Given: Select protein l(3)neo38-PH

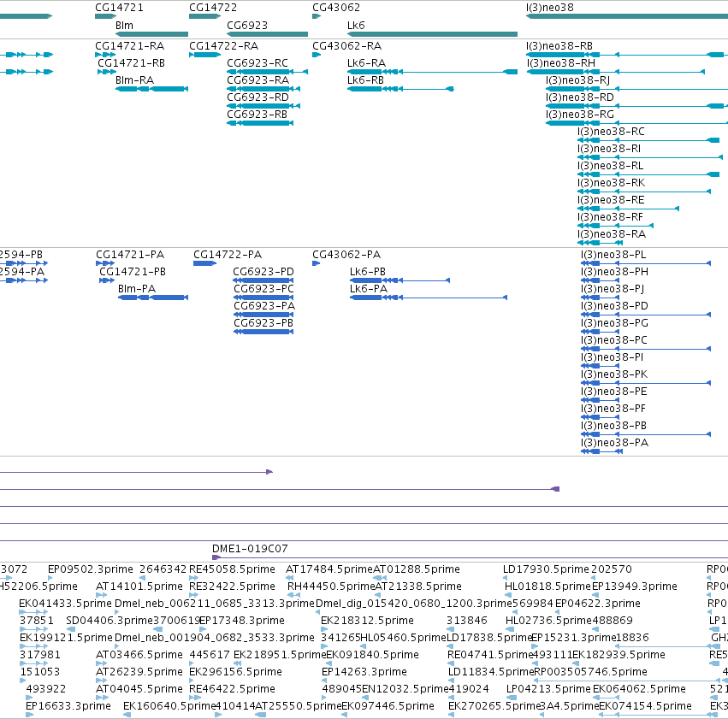Looking at the screenshot, I should (615, 272).
